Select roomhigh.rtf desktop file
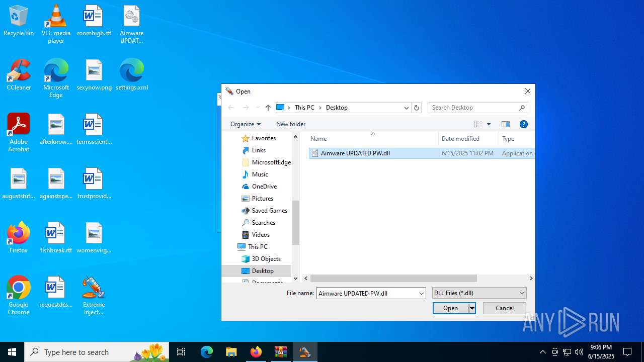This screenshot has width=644, height=362. click(x=94, y=21)
